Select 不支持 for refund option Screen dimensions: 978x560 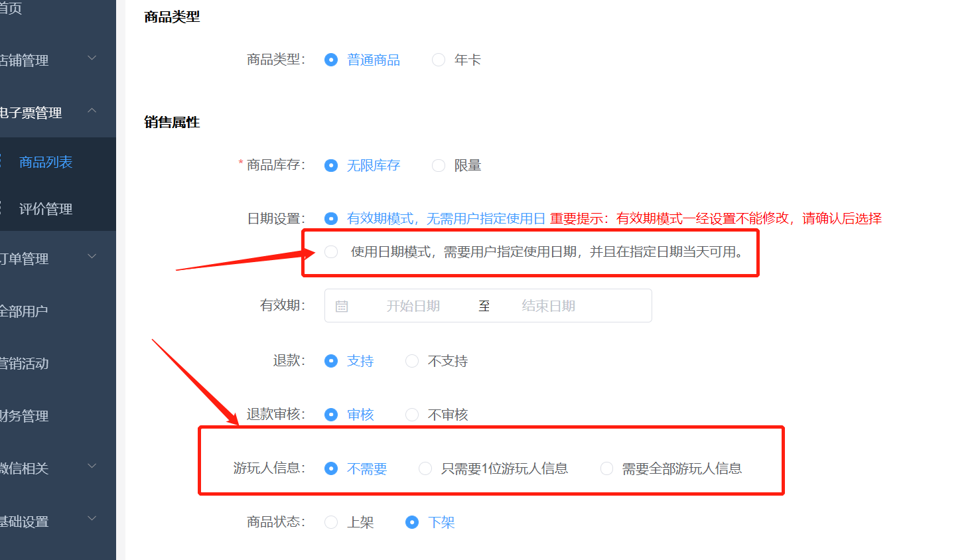pos(412,361)
